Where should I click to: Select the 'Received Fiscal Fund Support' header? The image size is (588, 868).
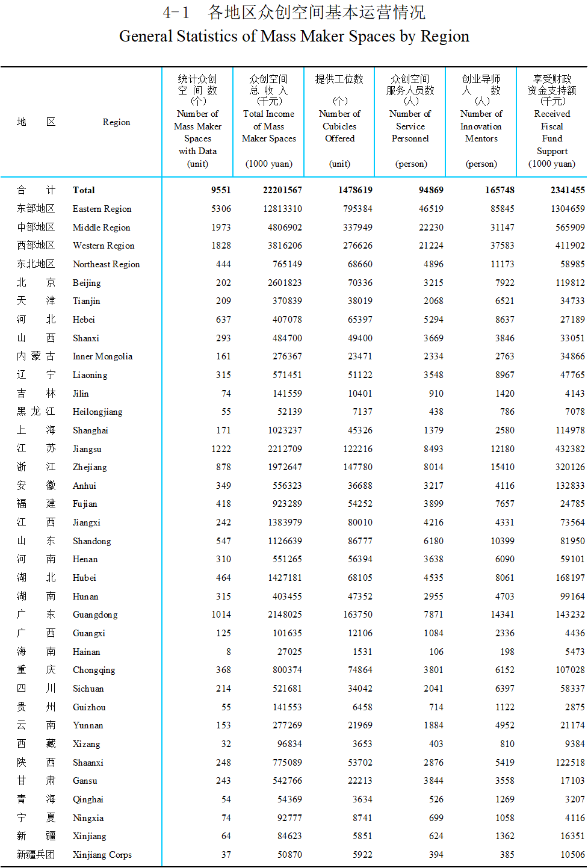(x=552, y=132)
